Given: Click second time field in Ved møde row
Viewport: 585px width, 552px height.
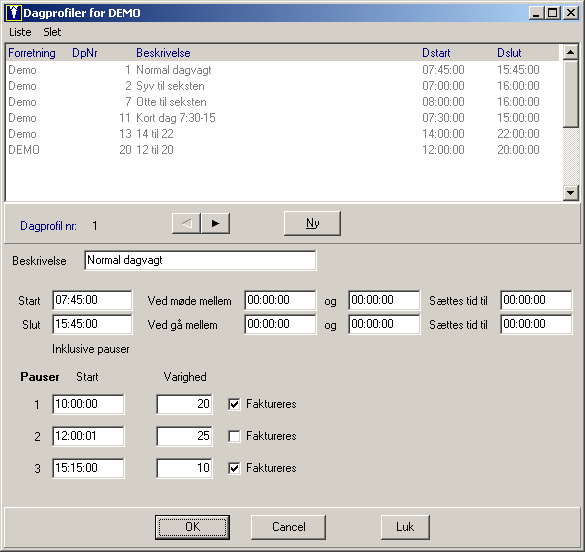Looking at the screenshot, I should click(x=384, y=300).
